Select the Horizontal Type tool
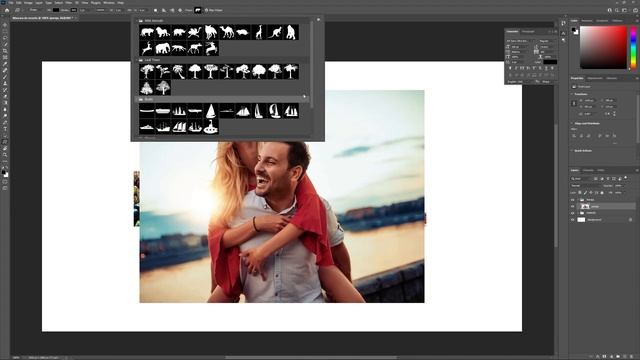This screenshot has height=360, width=640. coord(5,129)
